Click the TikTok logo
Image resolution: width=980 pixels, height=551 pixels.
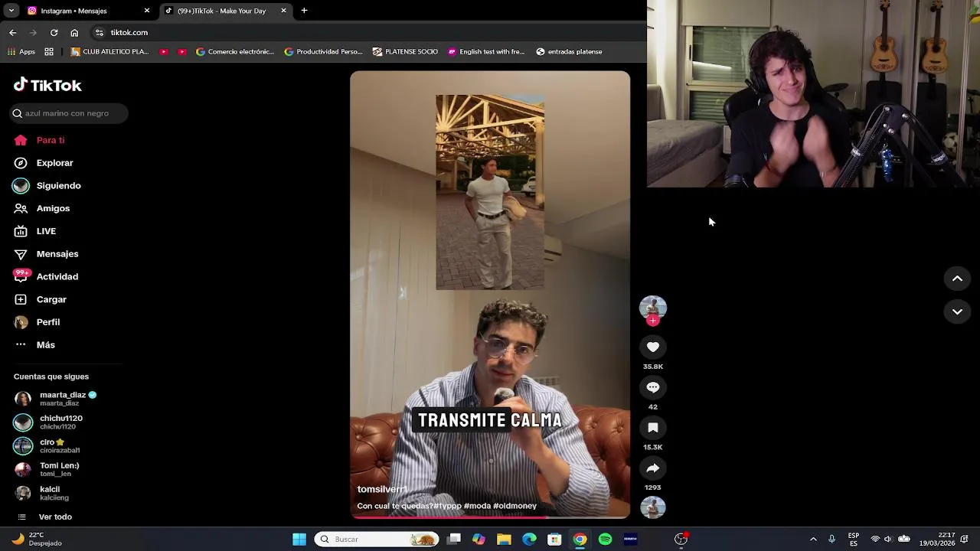pyautogui.click(x=47, y=85)
